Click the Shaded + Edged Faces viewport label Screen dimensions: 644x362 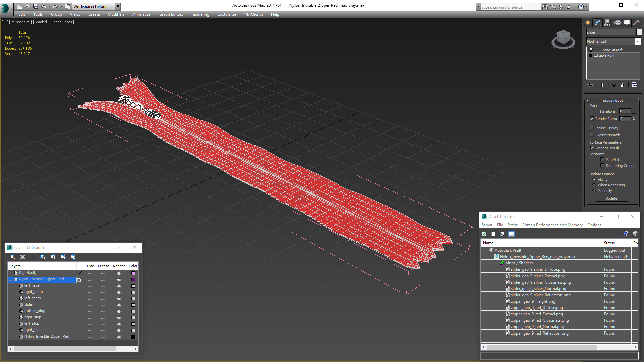(53, 22)
